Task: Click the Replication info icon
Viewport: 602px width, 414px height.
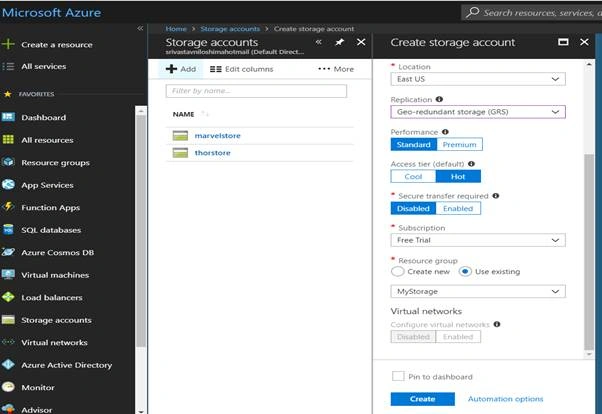Action: (x=439, y=99)
